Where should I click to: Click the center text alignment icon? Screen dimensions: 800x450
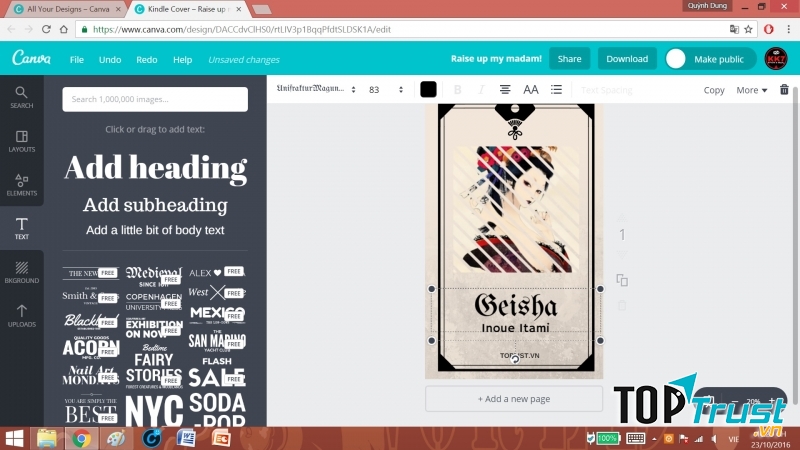[x=505, y=90]
